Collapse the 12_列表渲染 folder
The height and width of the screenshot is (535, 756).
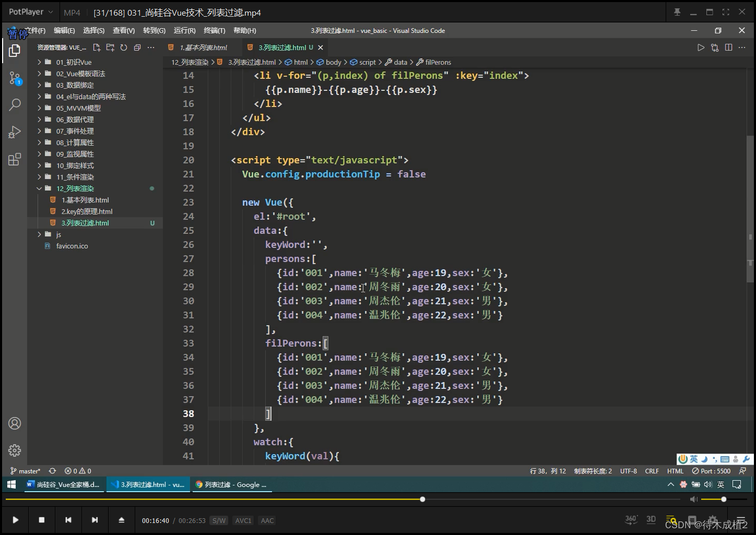point(75,188)
